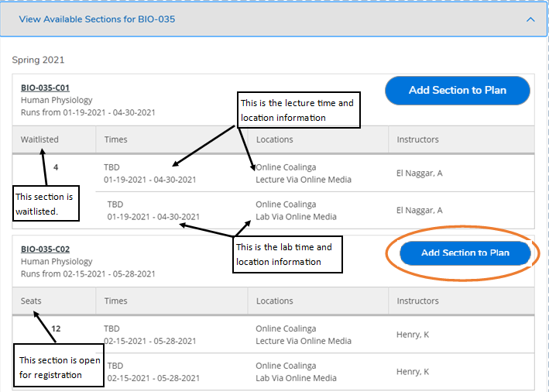
Task: Click View Available Sections for BIO-035 header
Action: 97,19
